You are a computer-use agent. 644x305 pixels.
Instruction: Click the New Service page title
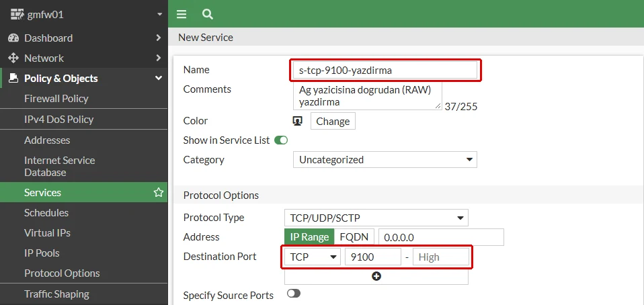(x=205, y=38)
